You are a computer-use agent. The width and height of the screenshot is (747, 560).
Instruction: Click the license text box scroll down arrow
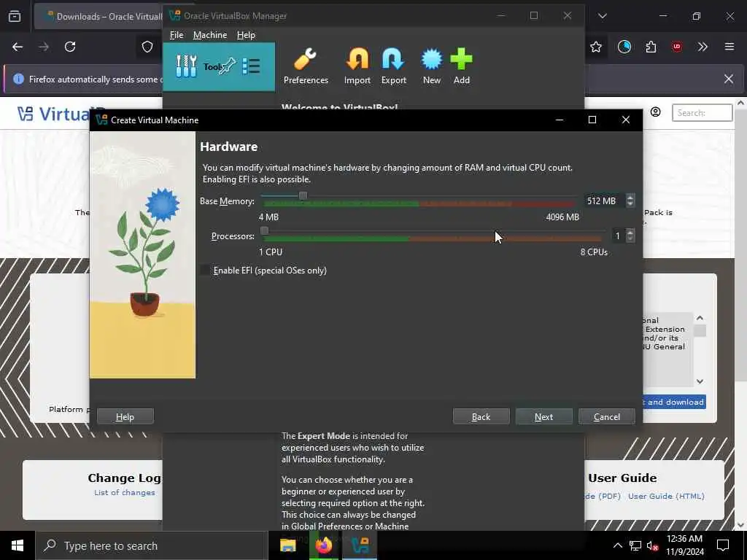click(x=700, y=381)
